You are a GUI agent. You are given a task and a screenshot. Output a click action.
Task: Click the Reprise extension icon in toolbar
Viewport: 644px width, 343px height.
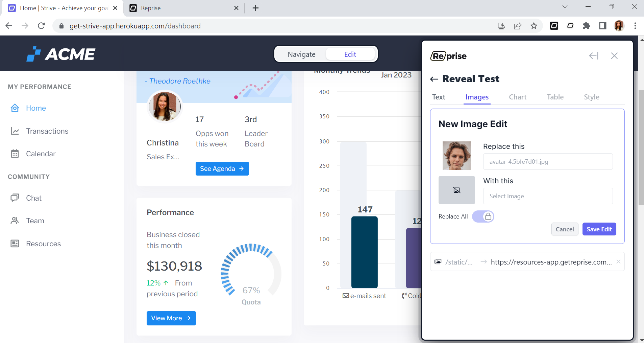coord(554,26)
